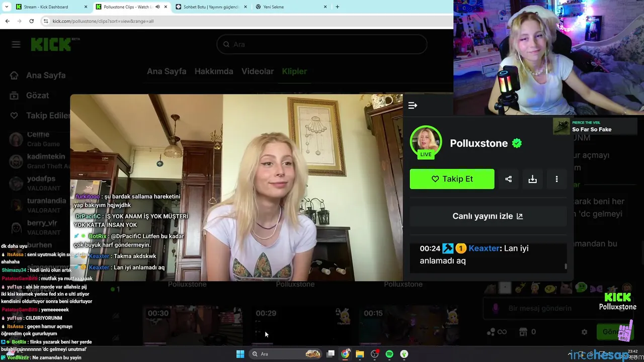The image size is (644, 362).
Task: Select the Klipler tab
Action: [294, 71]
